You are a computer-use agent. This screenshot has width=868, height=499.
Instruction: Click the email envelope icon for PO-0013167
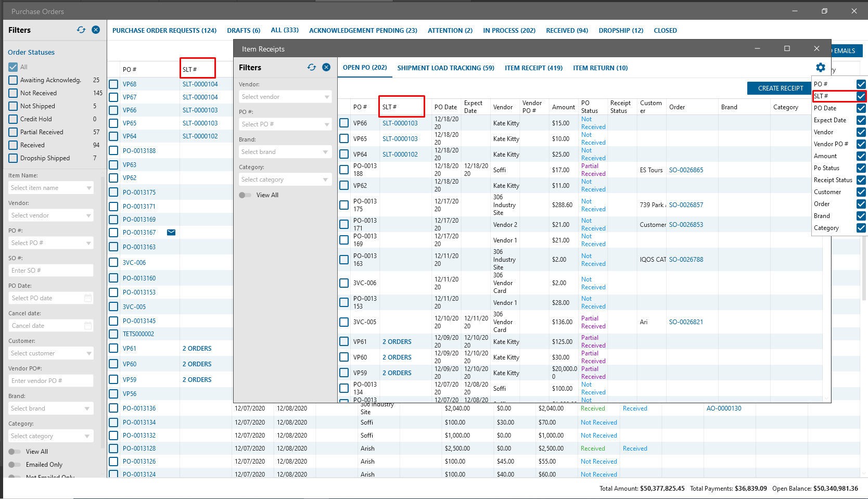[x=171, y=232]
